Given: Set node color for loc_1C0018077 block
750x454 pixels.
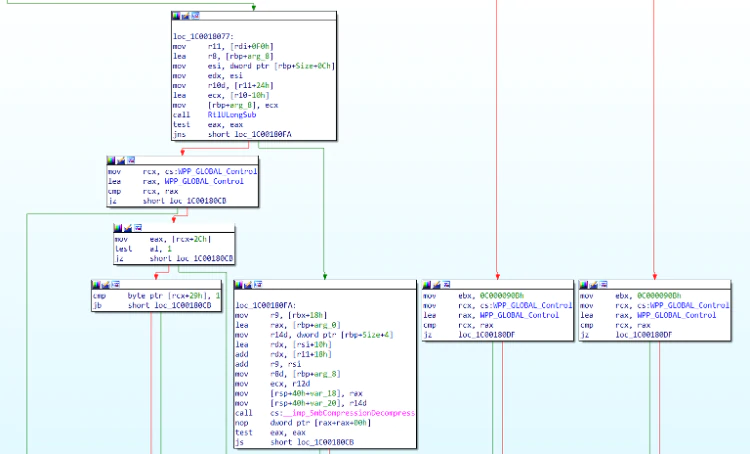Looking at the screenshot, I should coord(176,16).
